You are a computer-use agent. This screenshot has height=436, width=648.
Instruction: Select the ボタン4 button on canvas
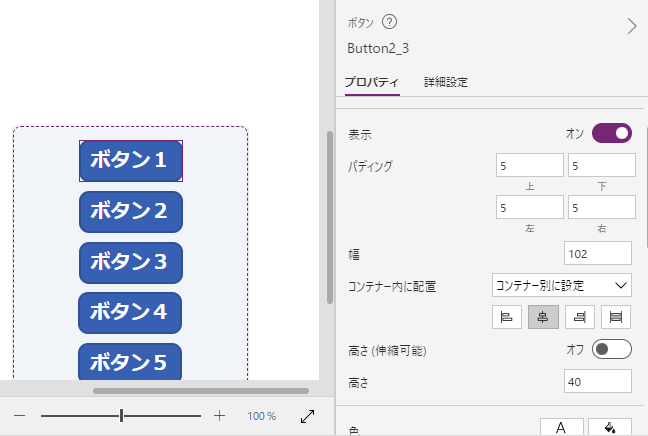pyautogui.click(x=130, y=313)
